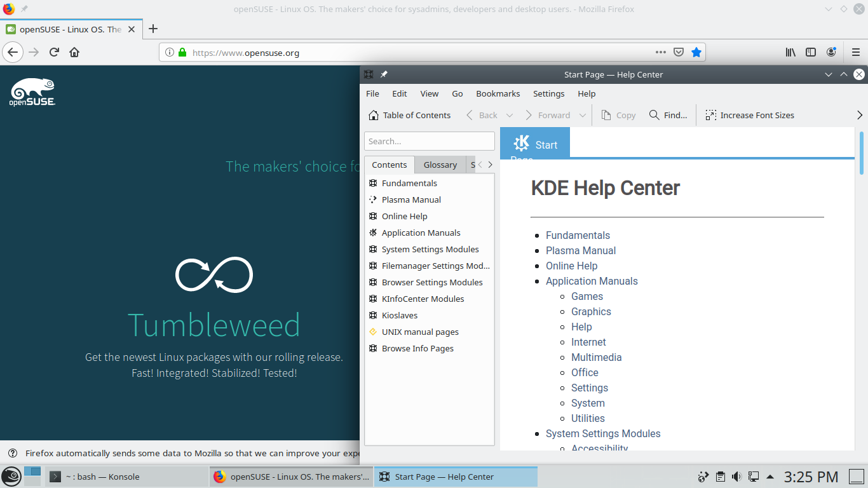Image resolution: width=868 pixels, height=488 pixels.
Task: Open Firefox Library icon
Action: point(790,52)
